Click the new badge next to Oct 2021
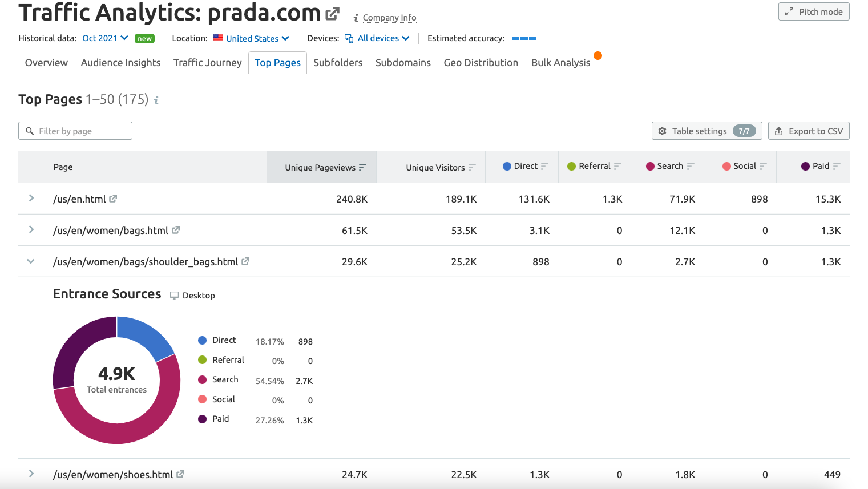868x489 pixels. point(144,39)
